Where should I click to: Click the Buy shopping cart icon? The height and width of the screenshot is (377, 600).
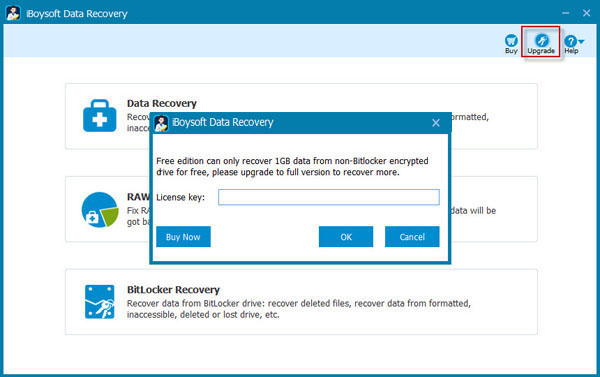[511, 41]
